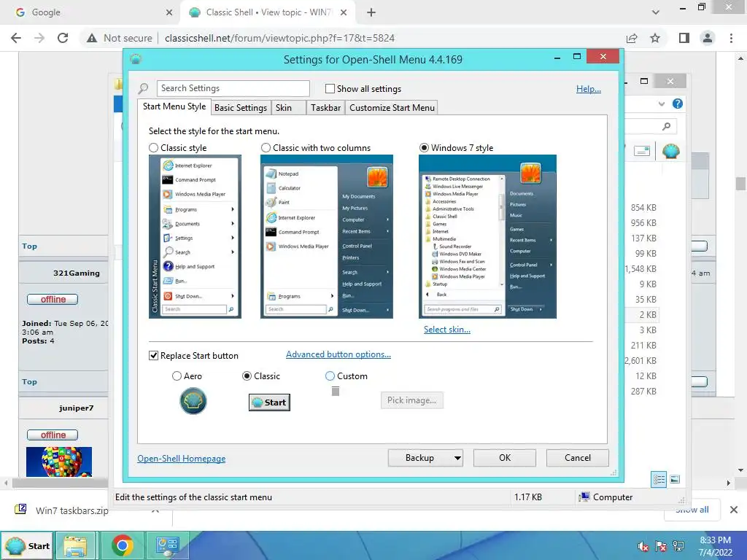747x560 pixels.
Task: Click the network tray icon
Action: pos(678,546)
